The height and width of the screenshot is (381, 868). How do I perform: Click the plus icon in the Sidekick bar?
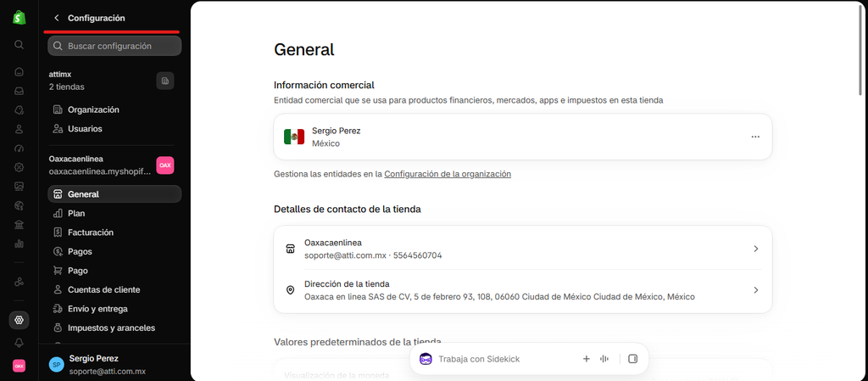[587, 359]
